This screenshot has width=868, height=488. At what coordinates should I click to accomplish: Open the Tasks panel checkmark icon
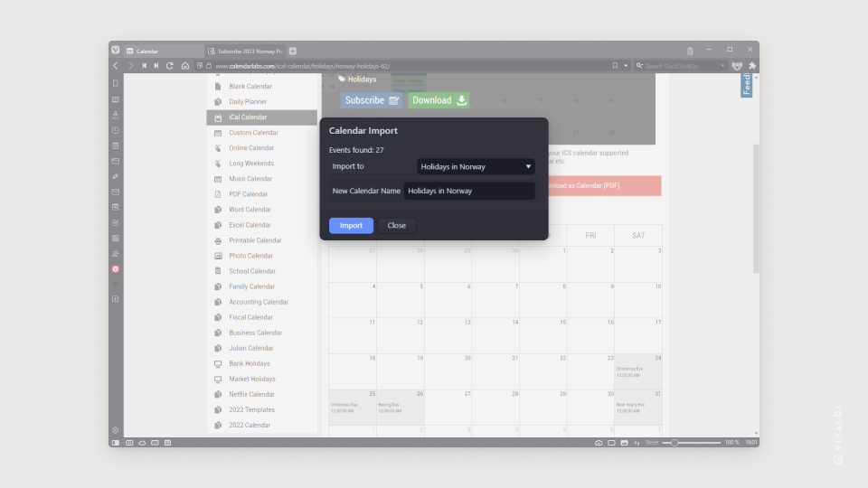[x=116, y=223]
